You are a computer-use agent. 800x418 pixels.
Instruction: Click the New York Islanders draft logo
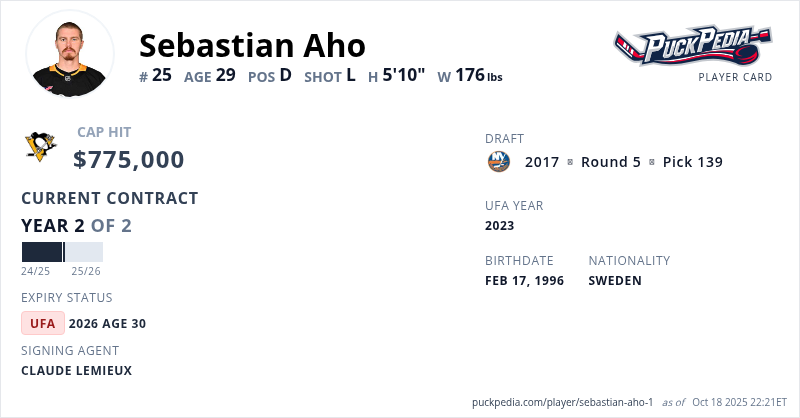tap(498, 162)
